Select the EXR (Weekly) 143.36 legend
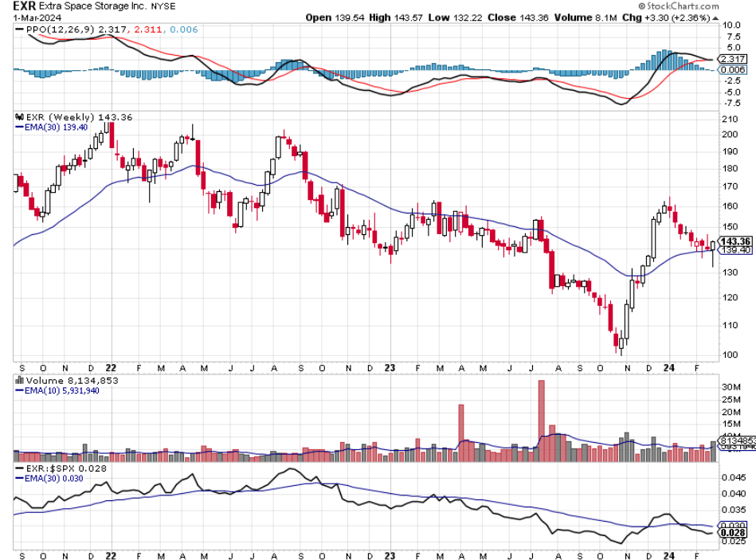This screenshot has width=756, height=560. 79,116
